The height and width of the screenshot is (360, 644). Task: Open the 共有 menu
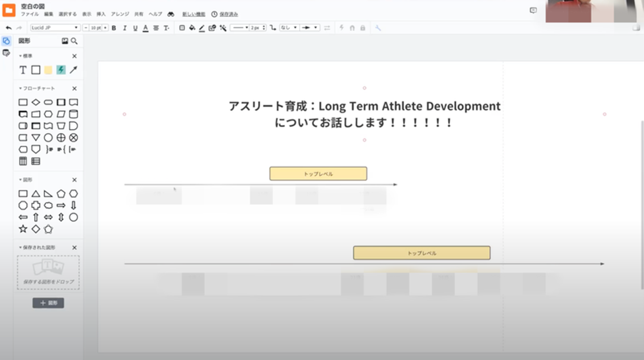pos(139,14)
